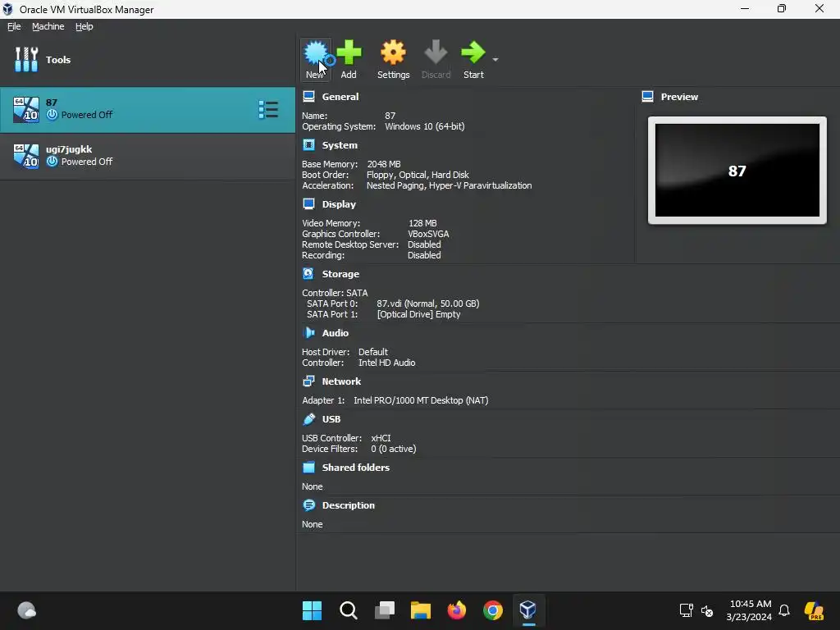Viewport: 840px width, 630px height.
Task: Open the Storage section header
Action: coord(340,274)
